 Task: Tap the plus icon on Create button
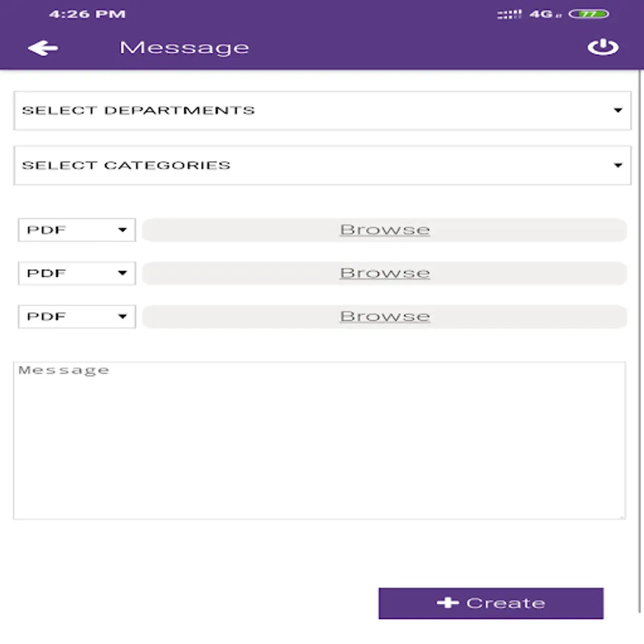tap(447, 603)
